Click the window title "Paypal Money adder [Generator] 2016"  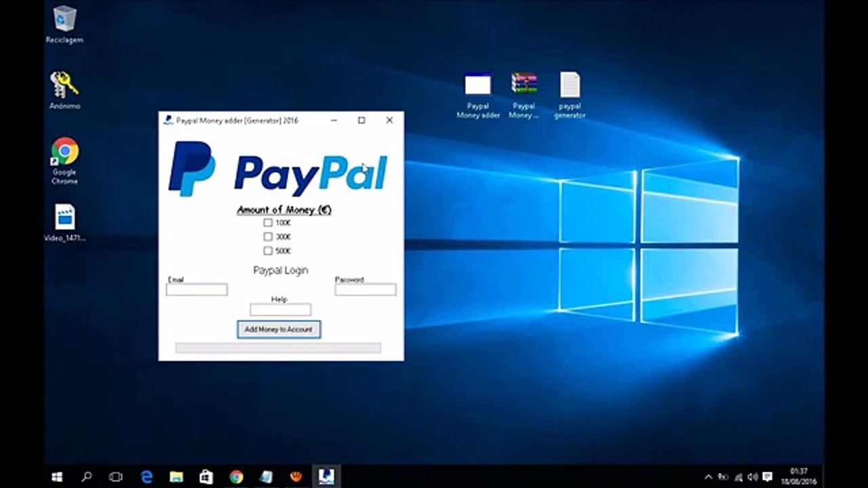(x=237, y=121)
